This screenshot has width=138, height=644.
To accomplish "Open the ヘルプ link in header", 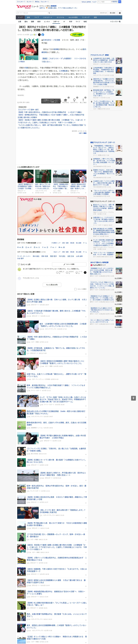I will (94, 2).
